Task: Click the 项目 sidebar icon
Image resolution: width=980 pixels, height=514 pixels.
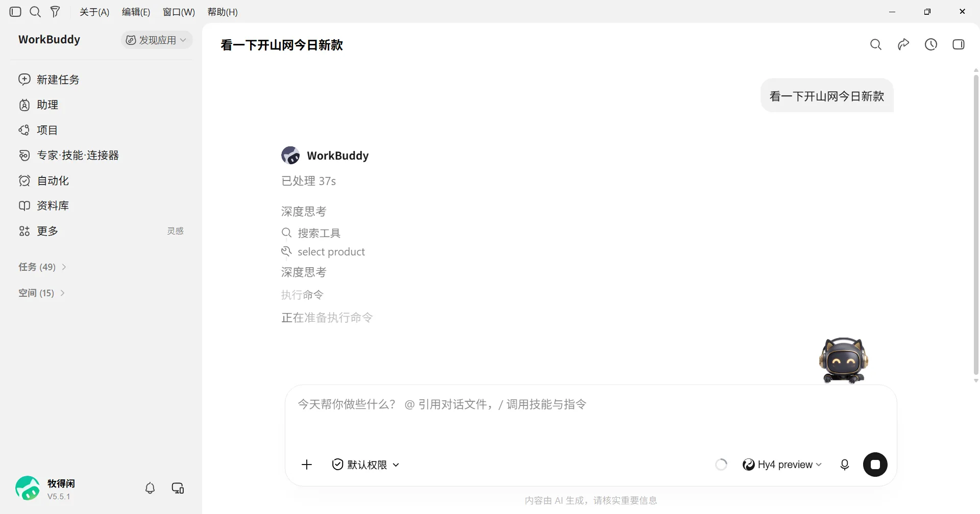Action: point(24,130)
